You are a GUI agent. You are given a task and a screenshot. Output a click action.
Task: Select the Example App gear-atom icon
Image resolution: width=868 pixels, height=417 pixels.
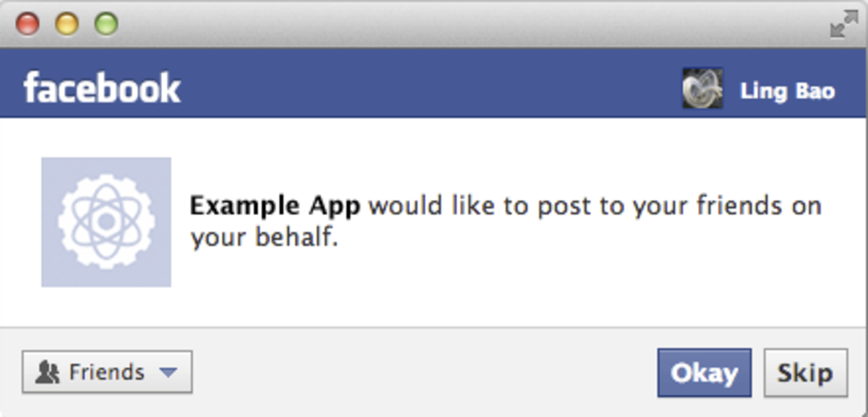coord(106,221)
